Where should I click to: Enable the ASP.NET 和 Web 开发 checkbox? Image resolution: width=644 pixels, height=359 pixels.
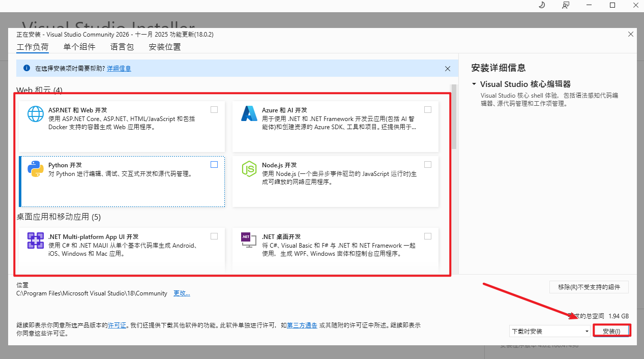pos(214,109)
